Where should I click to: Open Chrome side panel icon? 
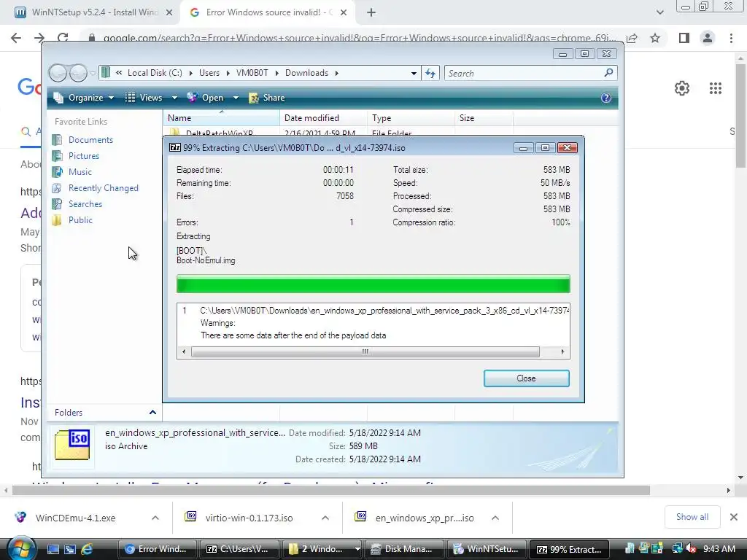pos(684,38)
